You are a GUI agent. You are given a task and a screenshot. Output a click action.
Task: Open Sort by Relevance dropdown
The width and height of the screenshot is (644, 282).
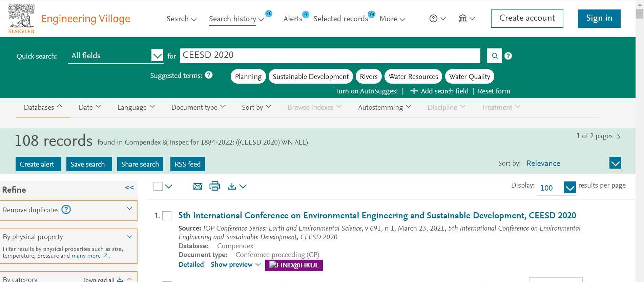pos(615,163)
